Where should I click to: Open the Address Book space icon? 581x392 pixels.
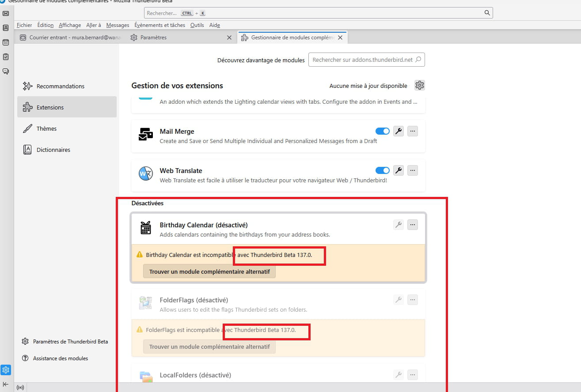(x=6, y=28)
